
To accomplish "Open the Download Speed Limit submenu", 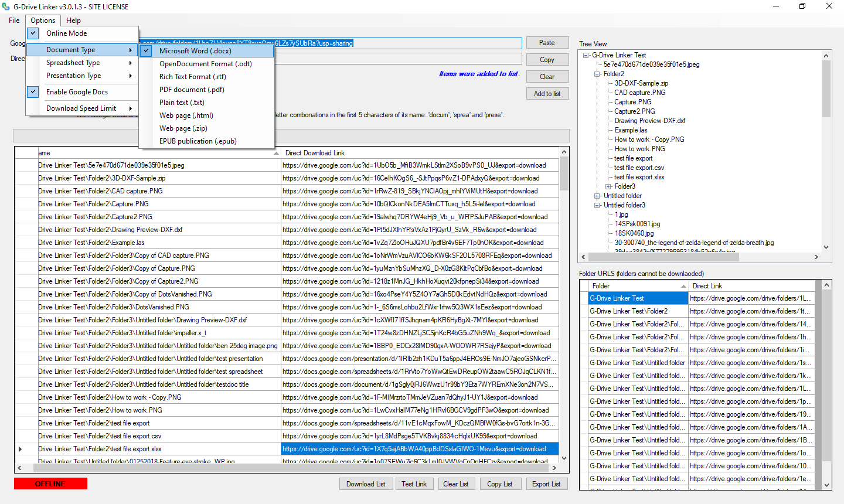I will point(82,108).
